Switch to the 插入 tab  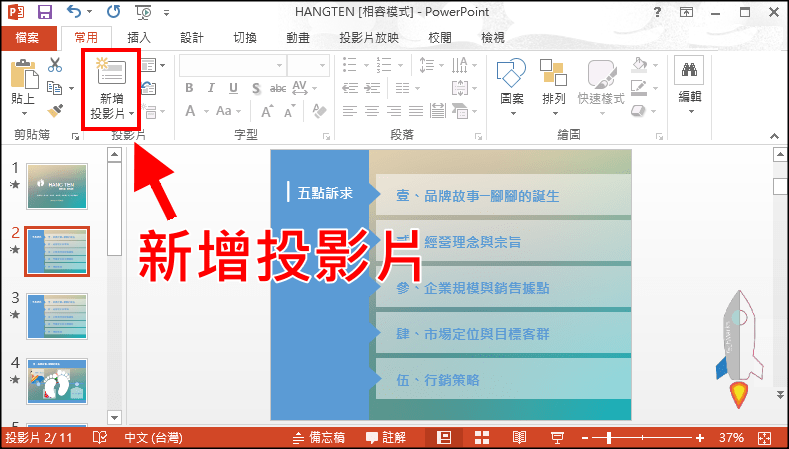click(x=139, y=38)
